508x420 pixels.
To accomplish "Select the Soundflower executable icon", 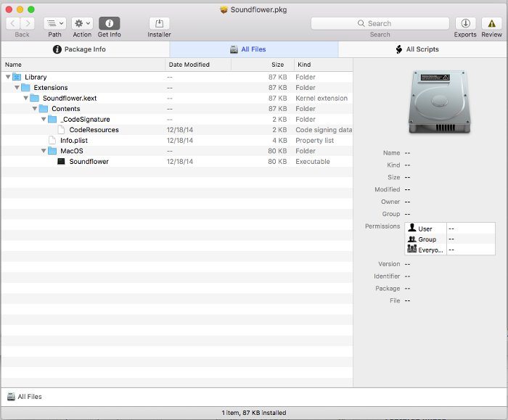I will point(61,161).
